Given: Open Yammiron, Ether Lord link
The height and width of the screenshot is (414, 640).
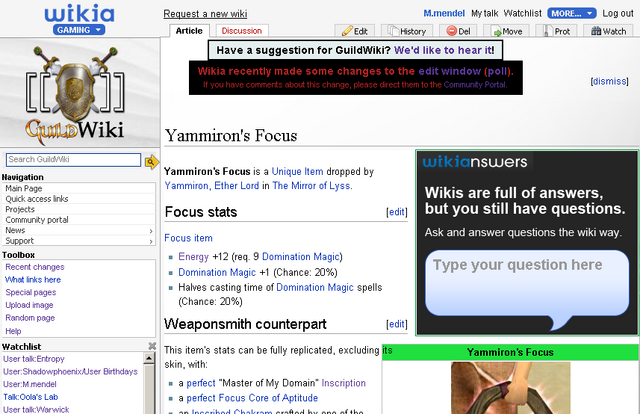Looking at the screenshot, I should click(211, 186).
